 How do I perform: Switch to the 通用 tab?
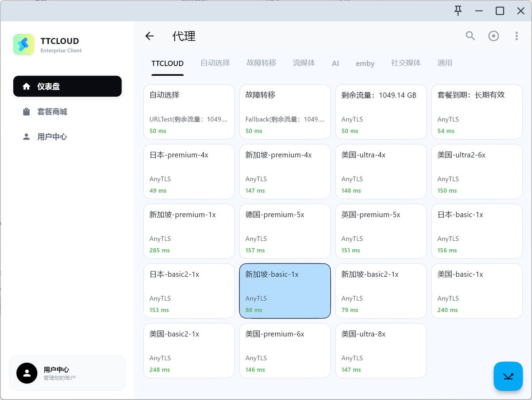tap(445, 63)
